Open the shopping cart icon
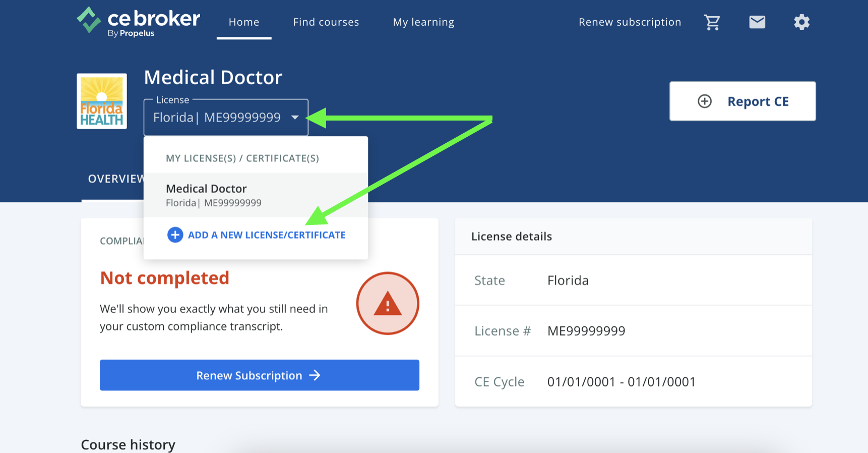 [712, 22]
